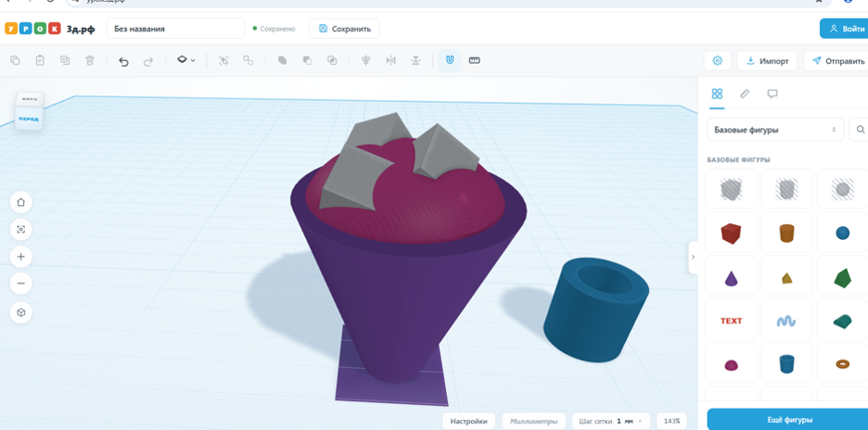Screen dimensions: 868x430
Task: Select the red cube shape
Action: click(x=731, y=233)
